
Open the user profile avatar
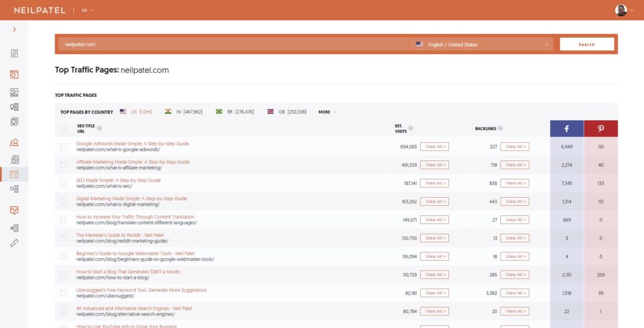coord(621,10)
